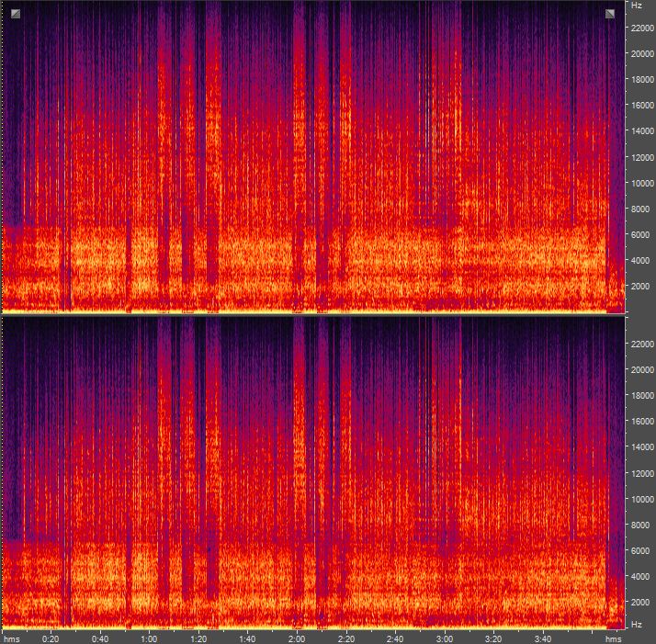Click 4000 on the lower channel frequency scale
The height and width of the screenshot is (644, 656).
point(640,576)
